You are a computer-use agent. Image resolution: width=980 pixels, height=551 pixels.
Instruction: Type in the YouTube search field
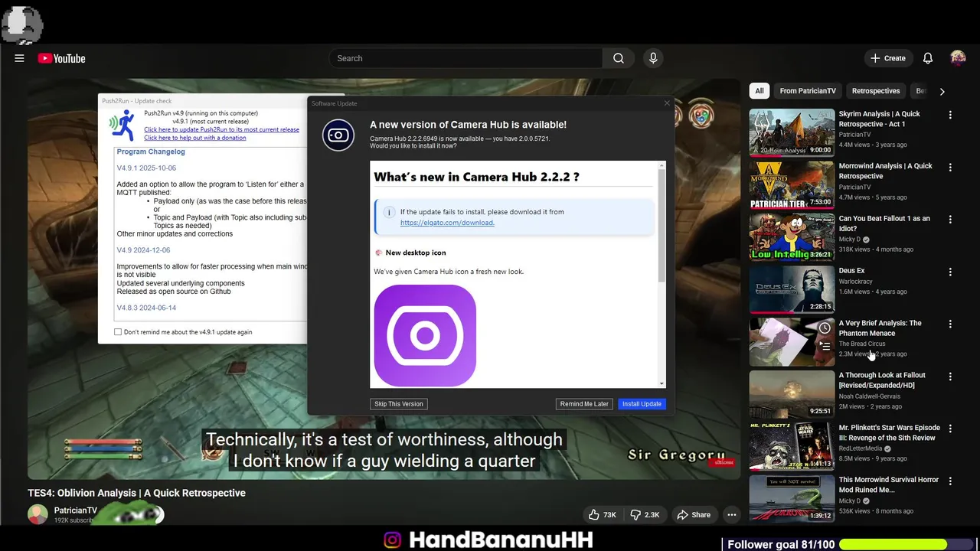(465, 58)
